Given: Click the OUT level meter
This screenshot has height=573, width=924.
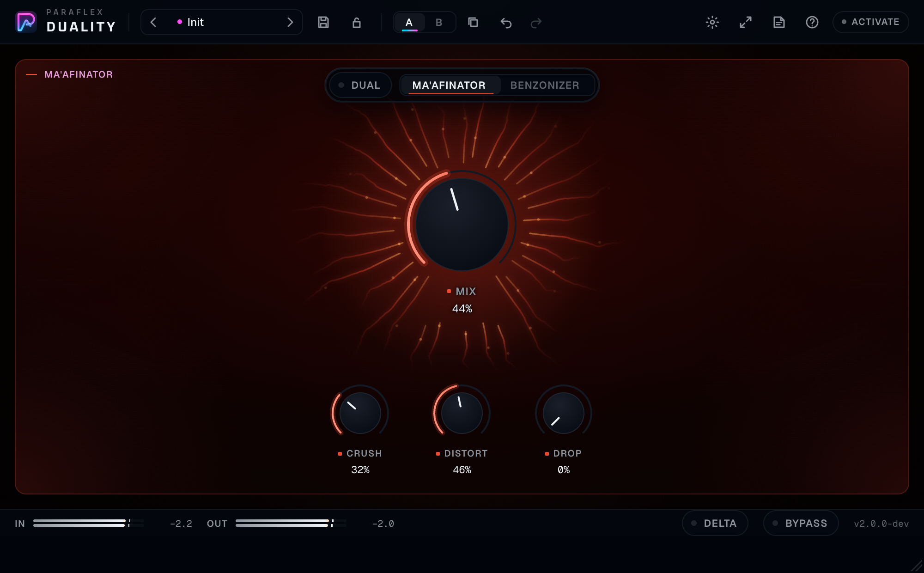Looking at the screenshot, I should click(x=291, y=523).
